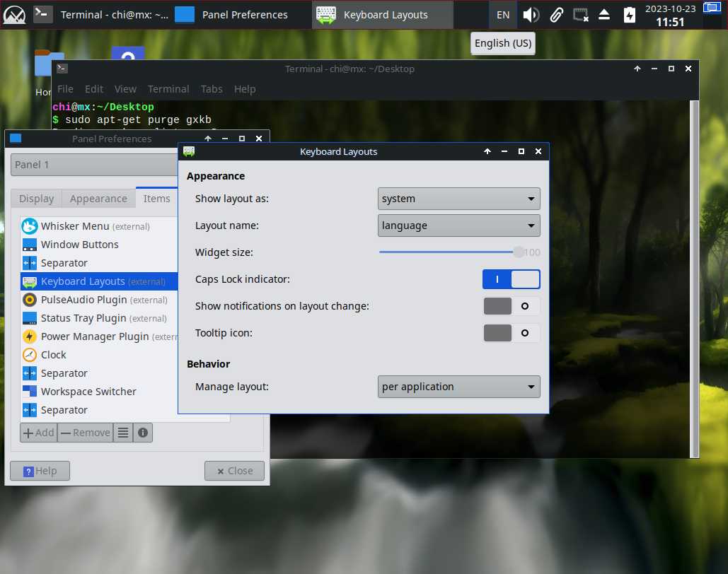The image size is (728, 574).
Task: Select the Separator row below Workspace Switcher
Action: pos(99,410)
